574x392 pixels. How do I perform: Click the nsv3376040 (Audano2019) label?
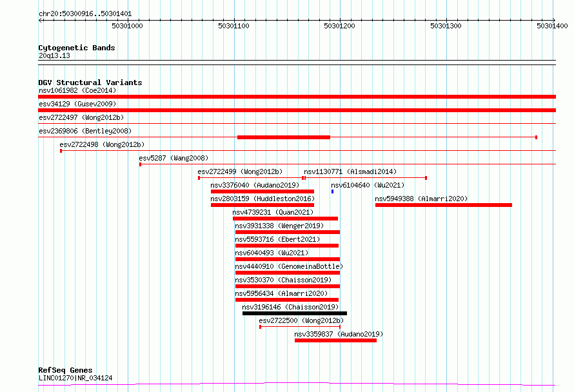click(x=255, y=185)
